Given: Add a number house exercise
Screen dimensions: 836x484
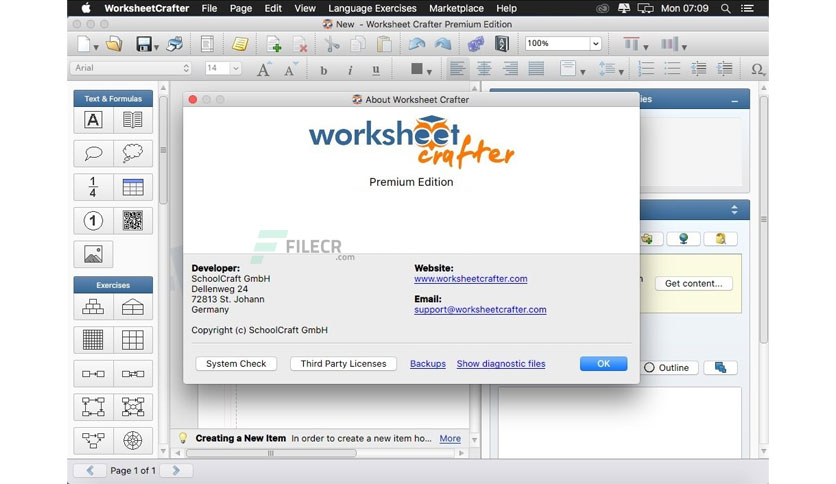Looking at the screenshot, I should 133,306.
